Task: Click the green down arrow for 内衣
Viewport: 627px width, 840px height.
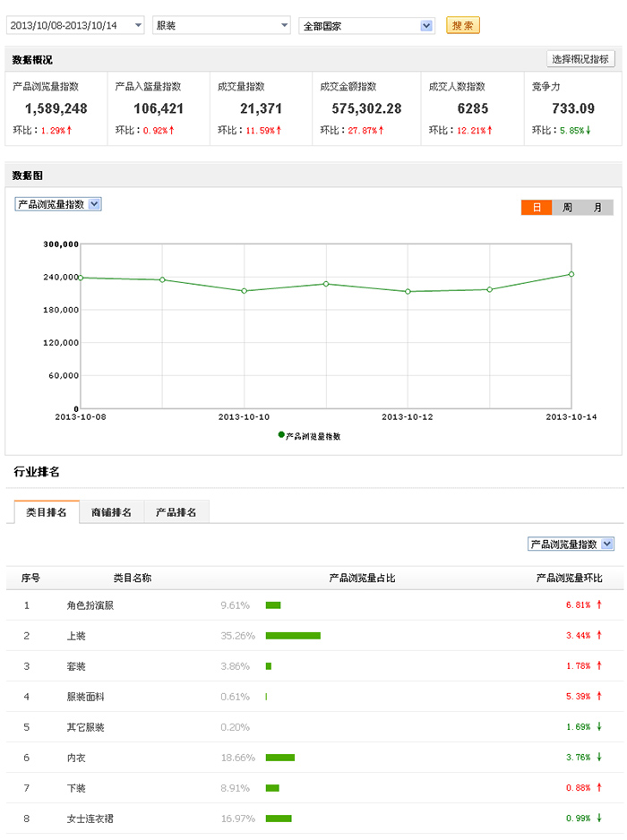Action: (x=599, y=758)
